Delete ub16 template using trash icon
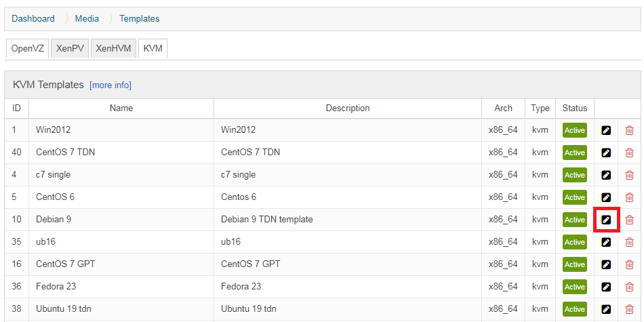Screen dimensions: 644x322 tap(629, 242)
